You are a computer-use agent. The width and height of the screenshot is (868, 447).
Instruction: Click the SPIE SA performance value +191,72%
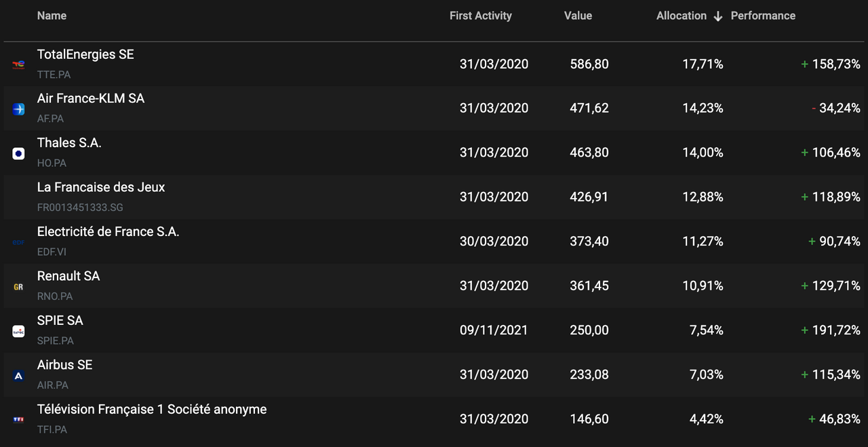click(x=831, y=330)
